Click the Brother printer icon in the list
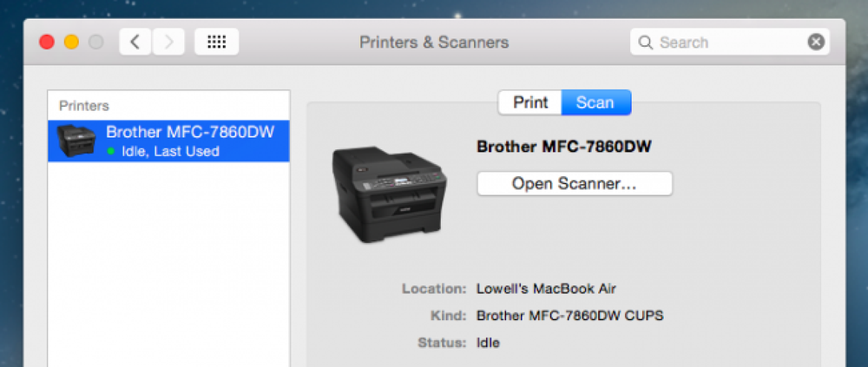 coord(76,141)
